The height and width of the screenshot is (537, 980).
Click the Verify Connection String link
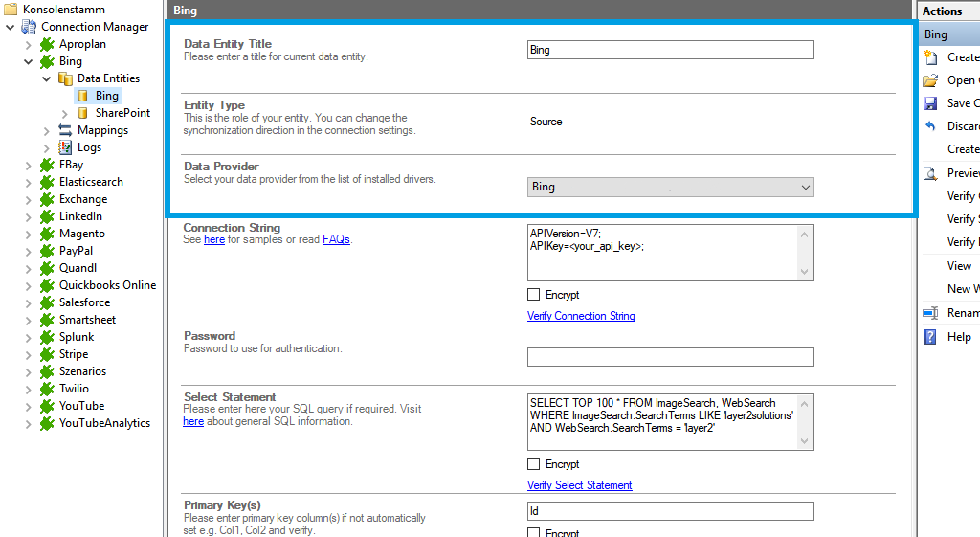coord(581,316)
